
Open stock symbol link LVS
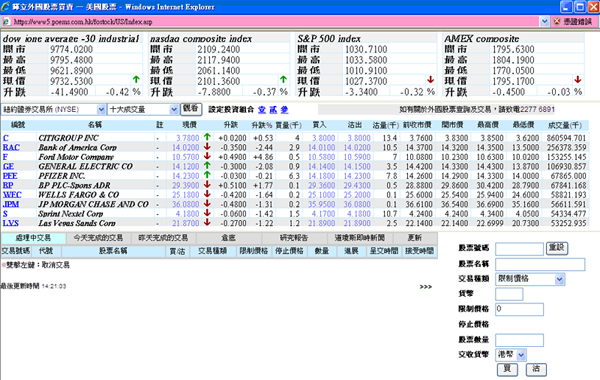[11, 223]
